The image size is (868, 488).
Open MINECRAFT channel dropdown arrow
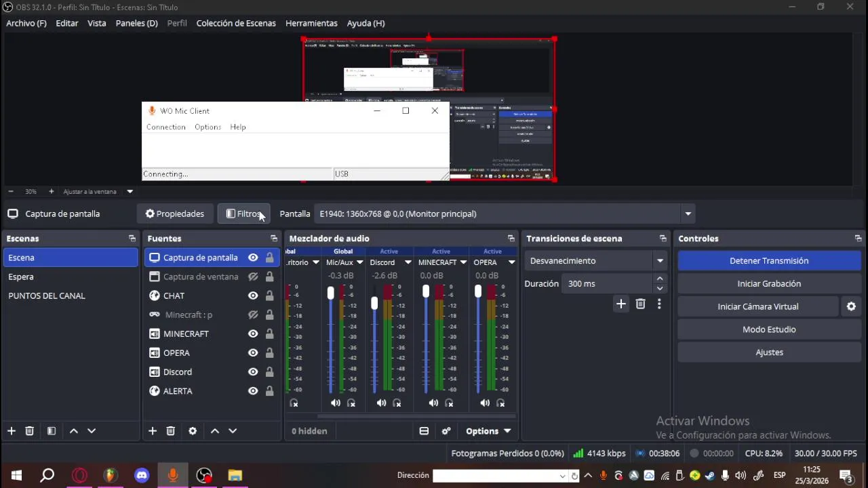[x=463, y=262]
